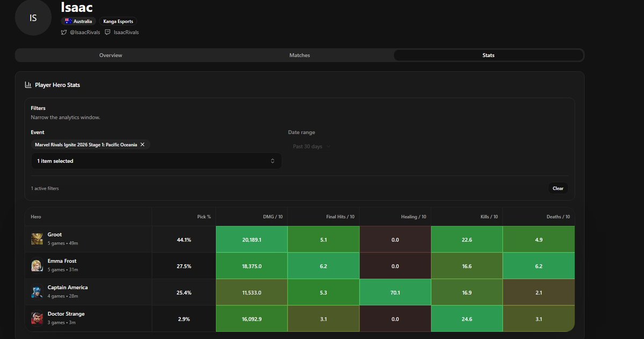Click the IS profile avatar circle
Image resolution: width=644 pixels, height=339 pixels.
coord(33,18)
